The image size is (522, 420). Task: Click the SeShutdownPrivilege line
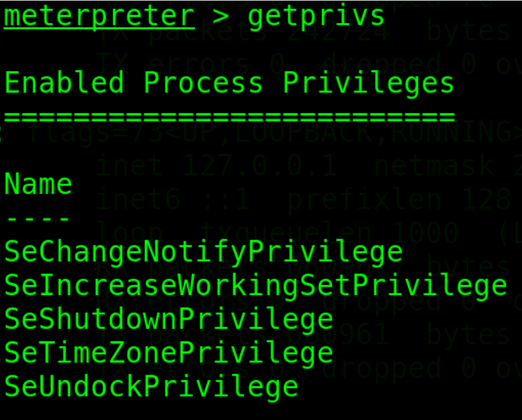pos(169,320)
